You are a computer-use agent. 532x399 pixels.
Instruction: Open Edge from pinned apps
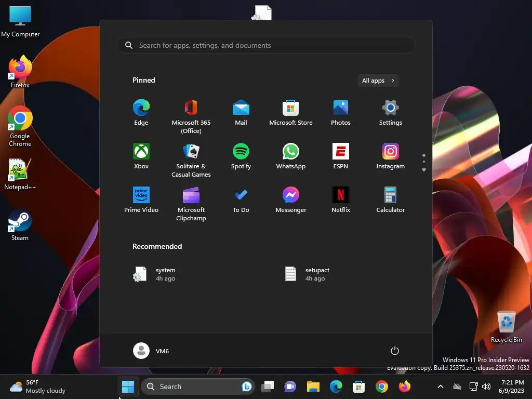[141, 113]
